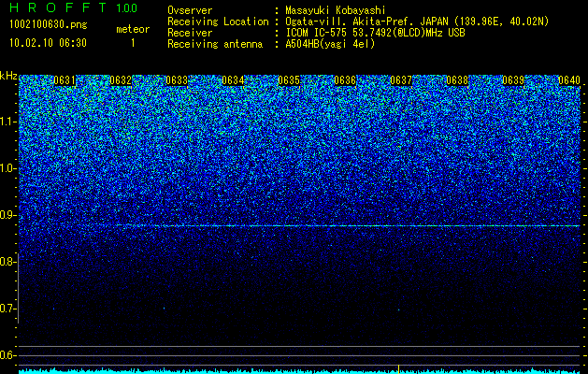This screenshot has height=374, width=588.
Task: Click the 'Ovserver' field label
Action: pyautogui.click(x=190, y=10)
